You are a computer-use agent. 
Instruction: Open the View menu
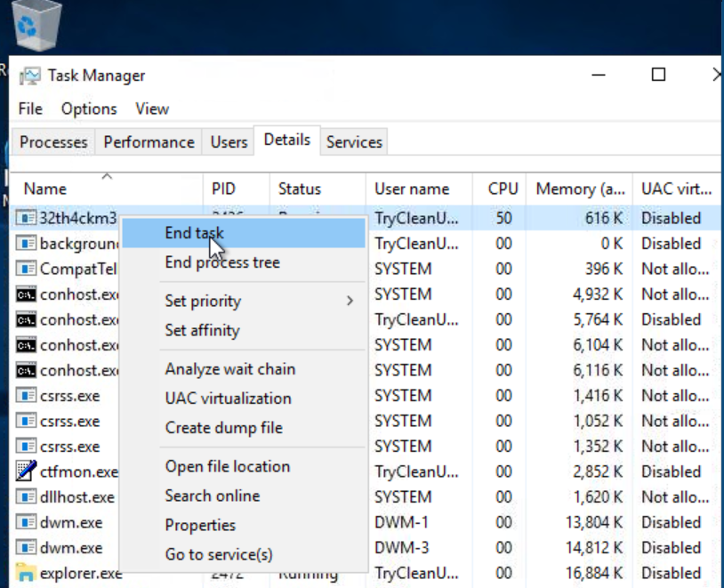(x=152, y=109)
